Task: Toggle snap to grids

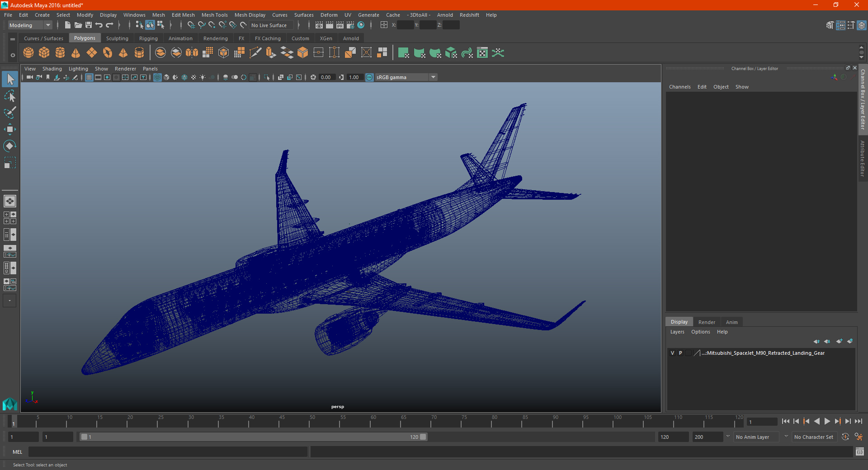Action: (x=191, y=25)
